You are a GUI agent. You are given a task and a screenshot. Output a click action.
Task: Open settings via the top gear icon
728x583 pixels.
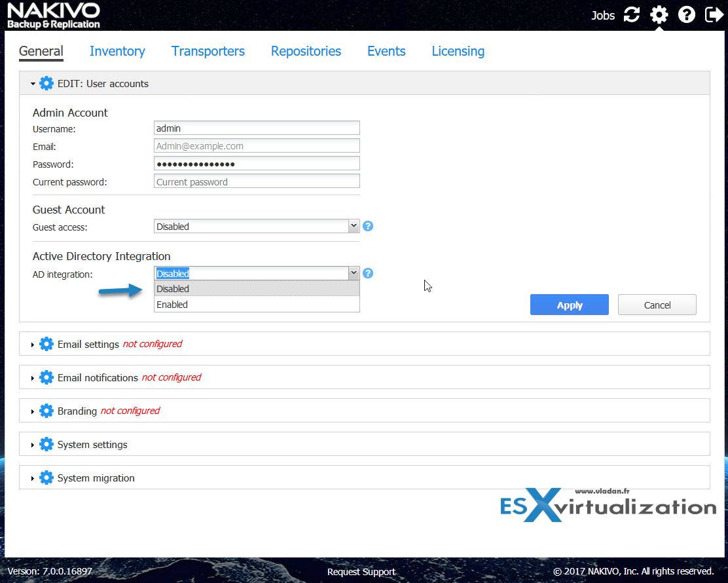(x=659, y=15)
